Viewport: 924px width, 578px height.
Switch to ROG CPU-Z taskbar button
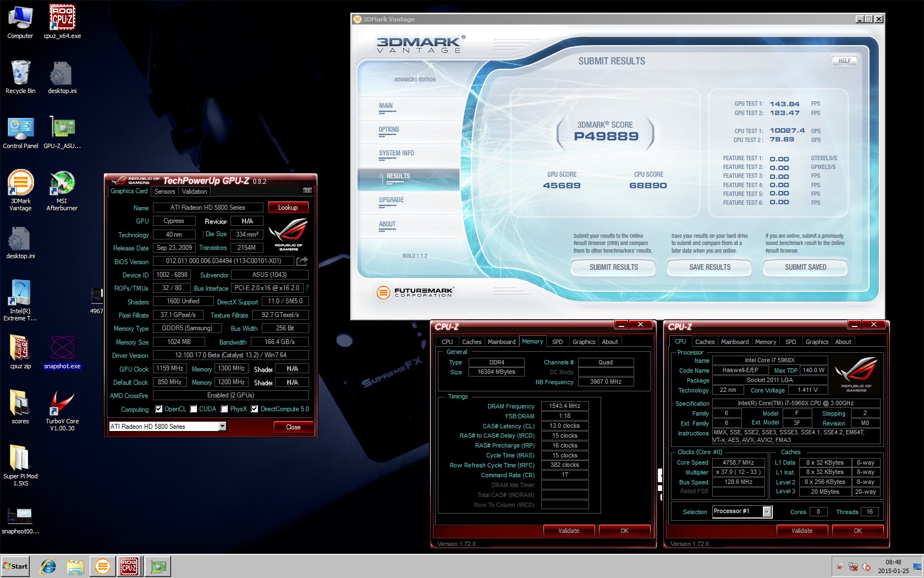(130, 566)
